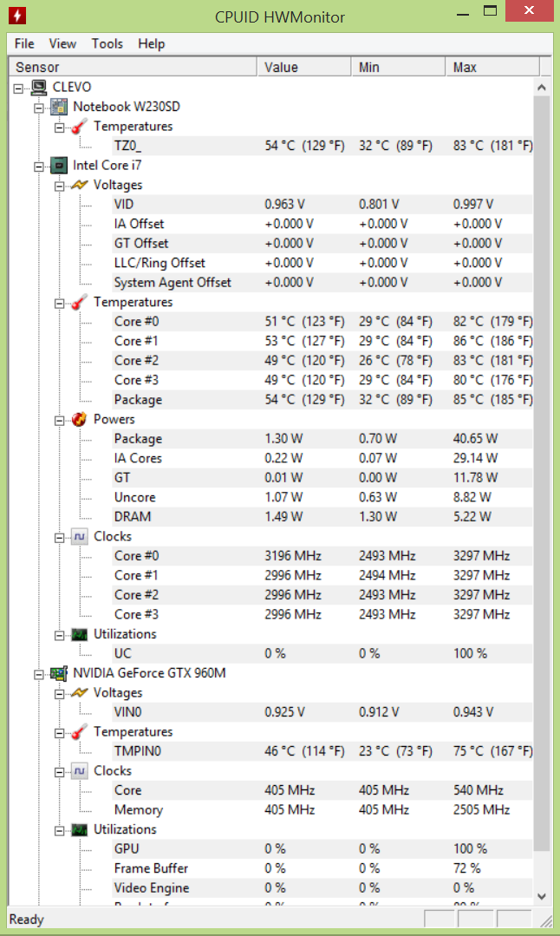This screenshot has width=560, height=936.
Task: Collapse the Intel Core i7 Clocks group
Action: click(59, 537)
